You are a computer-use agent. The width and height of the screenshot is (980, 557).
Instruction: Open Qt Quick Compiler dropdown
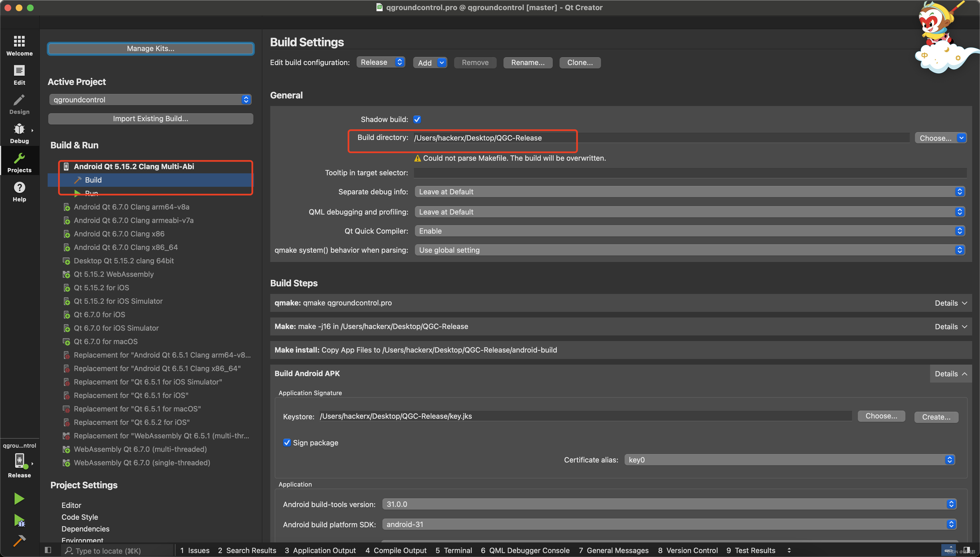pos(690,231)
